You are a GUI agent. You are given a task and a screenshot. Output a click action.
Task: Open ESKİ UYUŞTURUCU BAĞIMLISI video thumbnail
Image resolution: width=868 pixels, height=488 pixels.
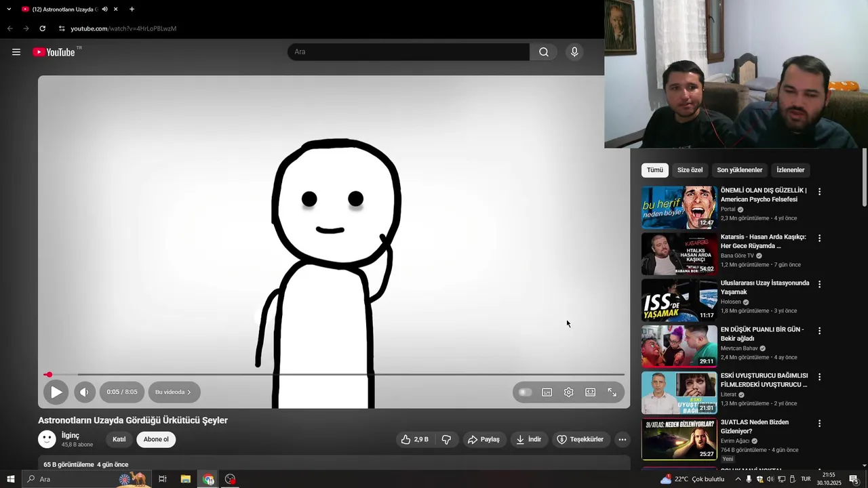point(679,393)
